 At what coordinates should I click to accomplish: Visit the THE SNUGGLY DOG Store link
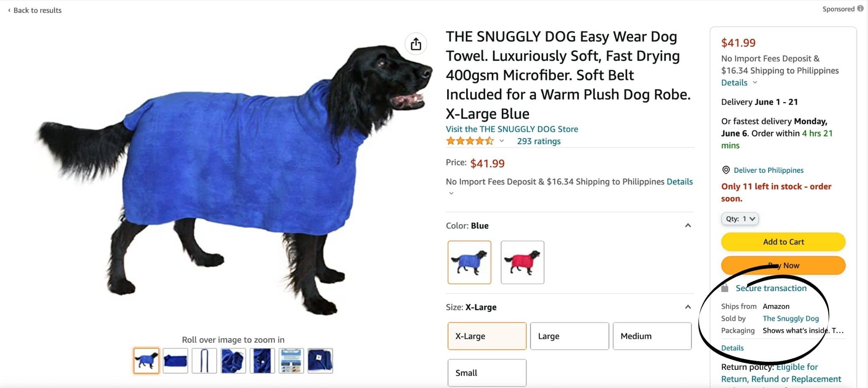(512, 129)
